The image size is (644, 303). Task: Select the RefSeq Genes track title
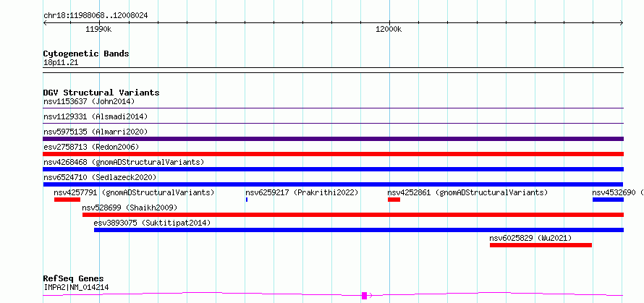coord(74,279)
